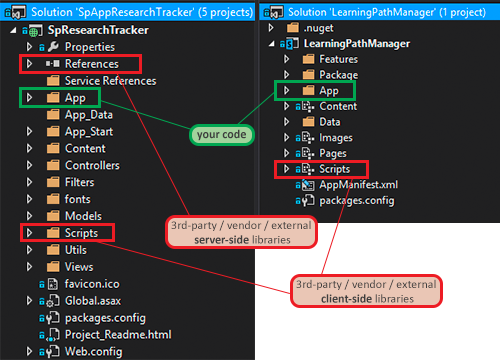Select Project_Readme.html file
Viewport: 500px width, 360px height.
coord(118,335)
